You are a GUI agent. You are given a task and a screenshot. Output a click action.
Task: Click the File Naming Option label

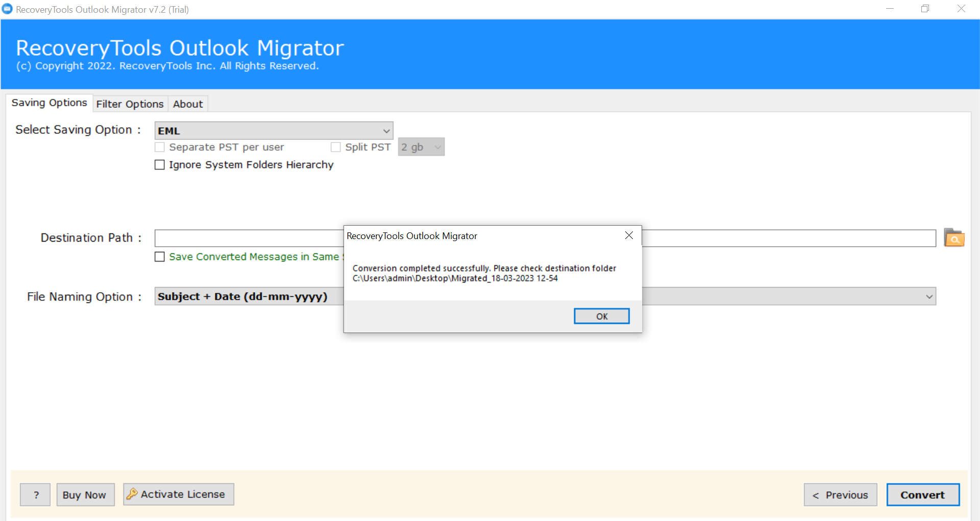point(84,297)
